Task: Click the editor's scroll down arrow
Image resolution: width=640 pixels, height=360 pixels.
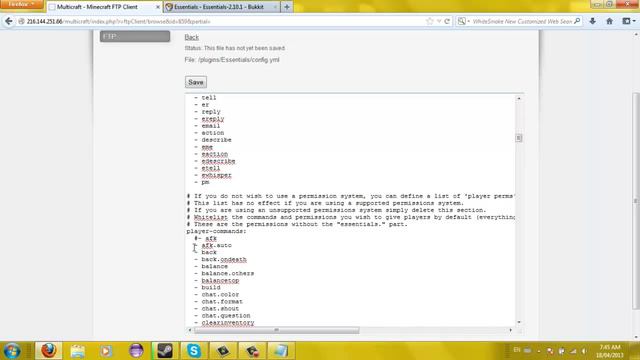Action: click(519, 322)
